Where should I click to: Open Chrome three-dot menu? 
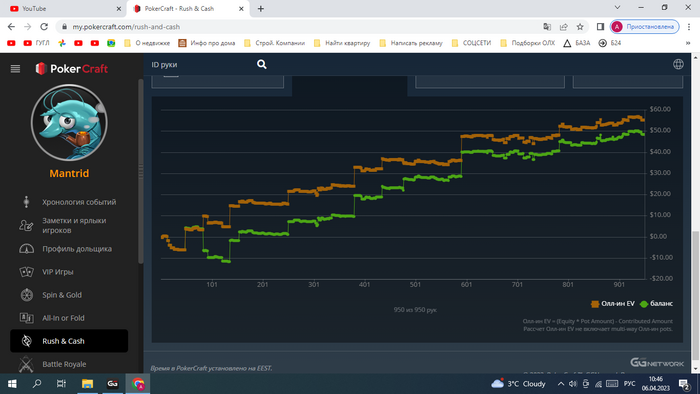[x=689, y=27]
